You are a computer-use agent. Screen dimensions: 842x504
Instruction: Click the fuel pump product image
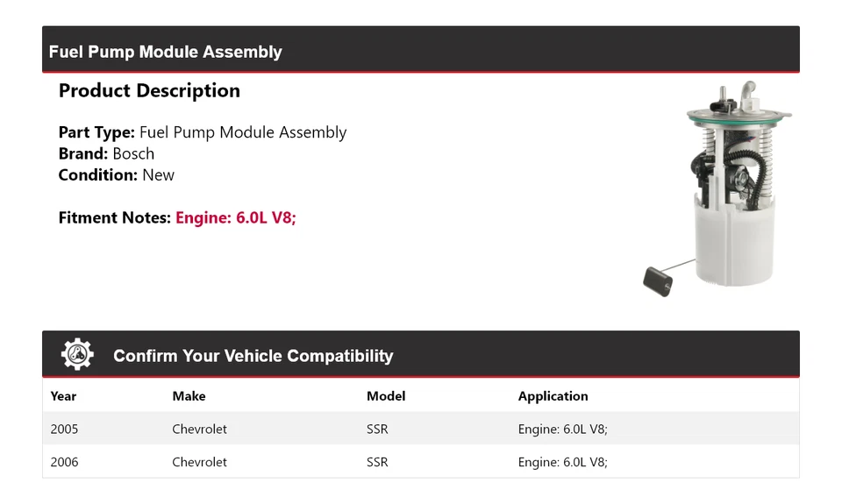click(x=717, y=188)
